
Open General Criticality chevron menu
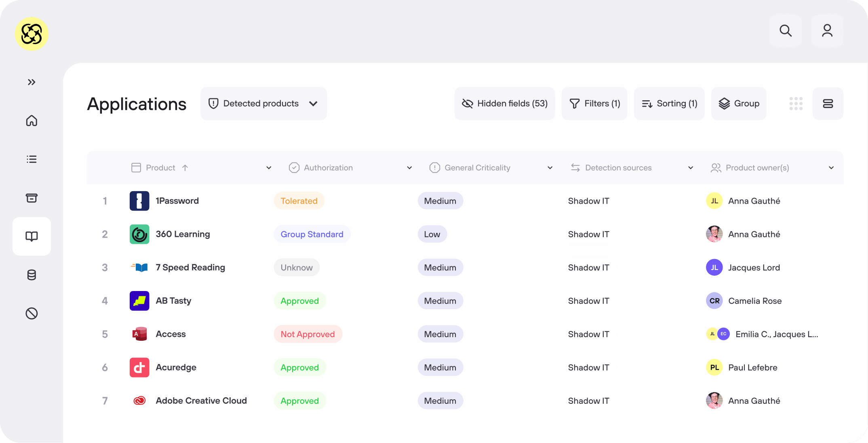click(x=550, y=168)
